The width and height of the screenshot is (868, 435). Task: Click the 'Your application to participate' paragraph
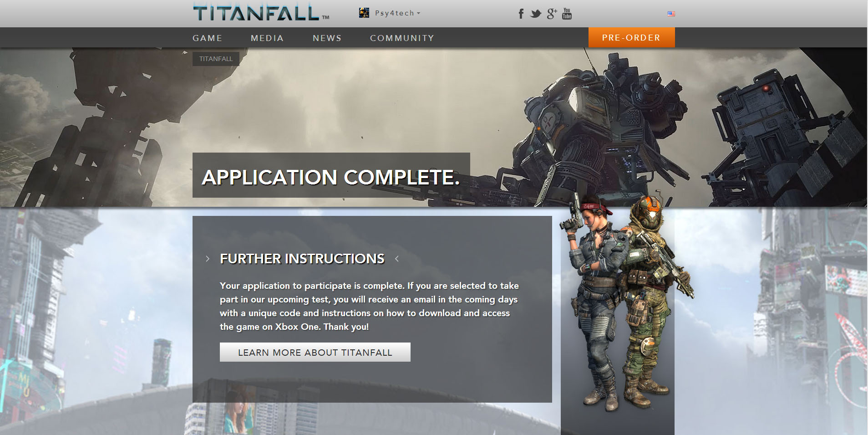coord(369,306)
